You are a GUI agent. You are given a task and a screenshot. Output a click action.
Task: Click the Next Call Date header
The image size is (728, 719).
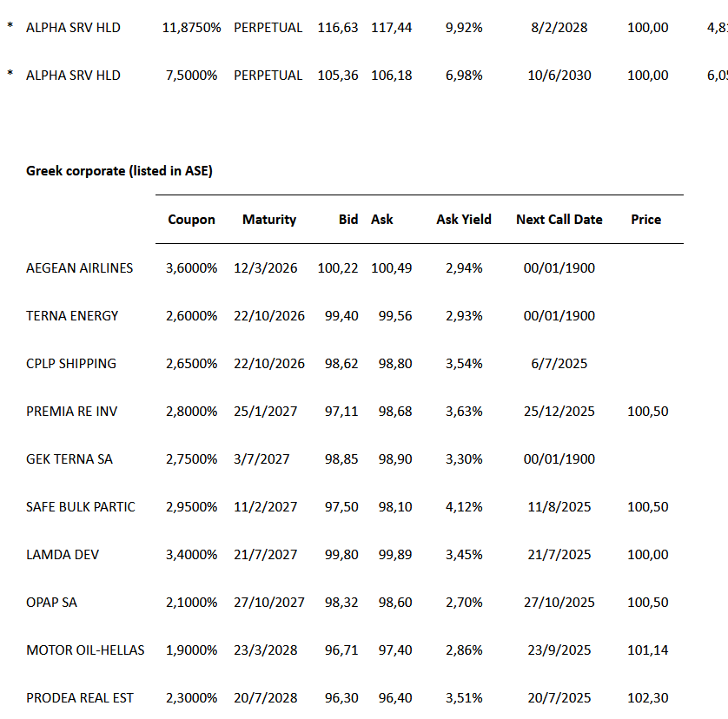559,220
